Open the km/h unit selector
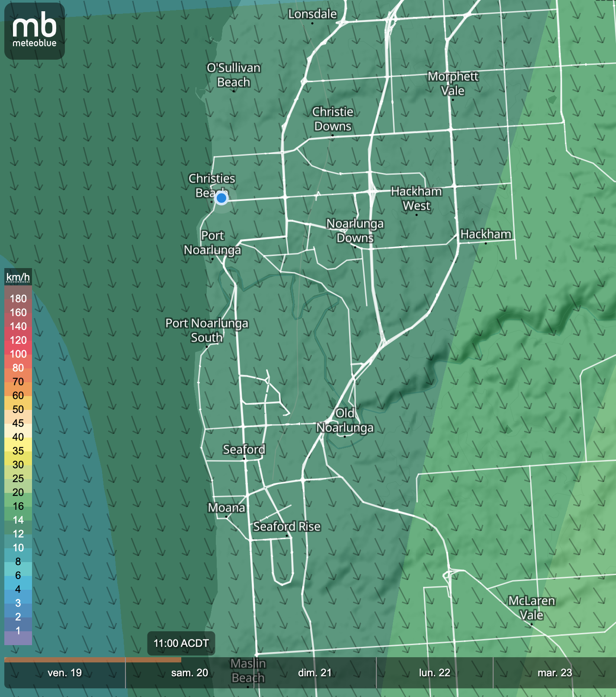Viewport: 616px width, 697px height. (x=18, y=277)
